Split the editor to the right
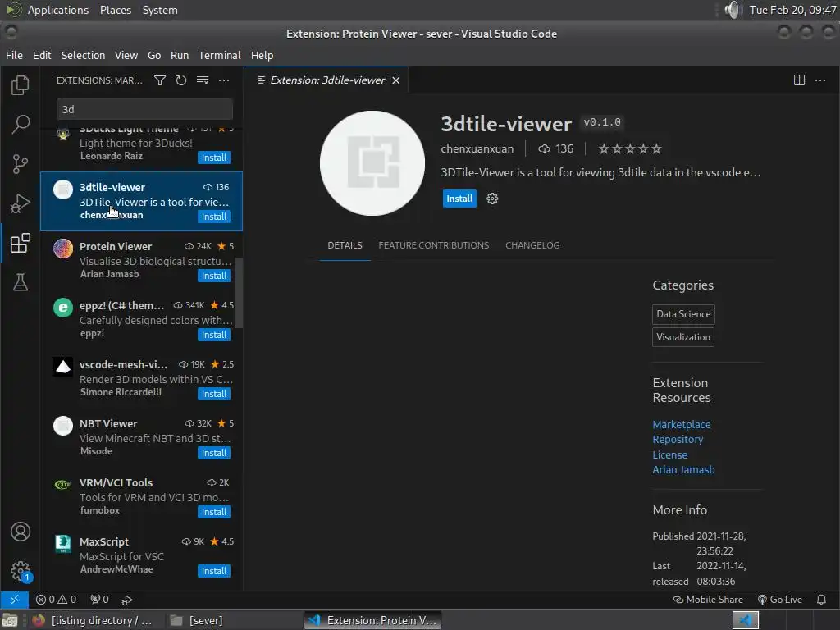Image resolution: width=840 pixels, height=630 pixels. click(x=799, y=80)
